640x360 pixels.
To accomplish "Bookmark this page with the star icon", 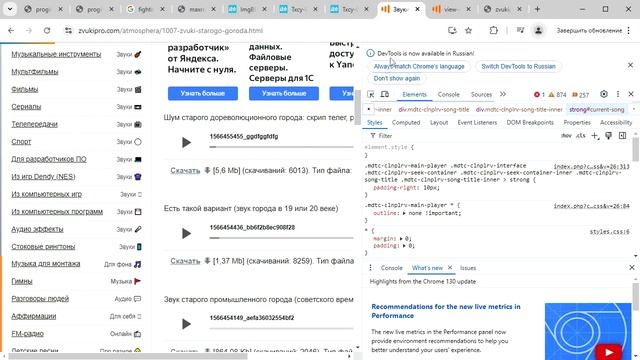I will [x=469, y=31].
